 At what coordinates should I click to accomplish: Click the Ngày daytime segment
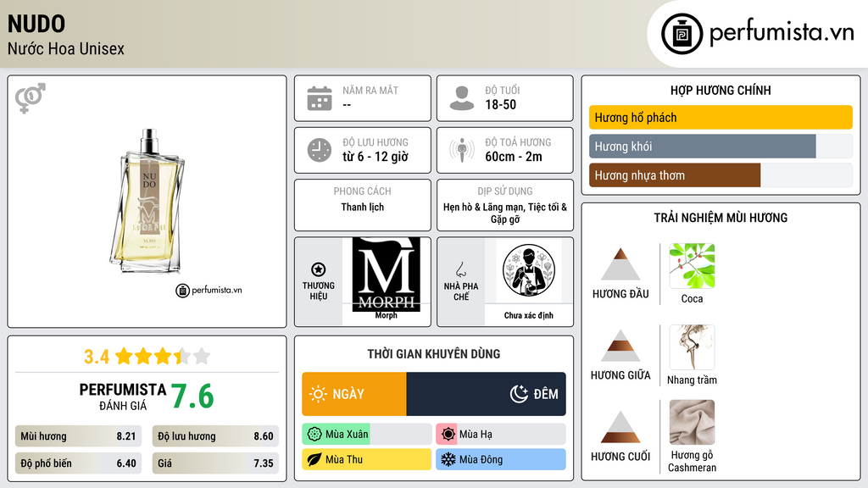click(x=354, y=394)
